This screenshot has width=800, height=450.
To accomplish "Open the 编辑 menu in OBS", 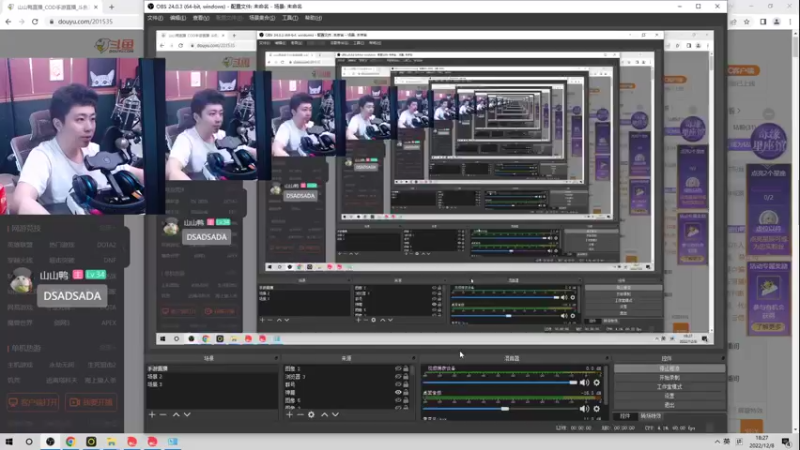I will coord(178,18).
